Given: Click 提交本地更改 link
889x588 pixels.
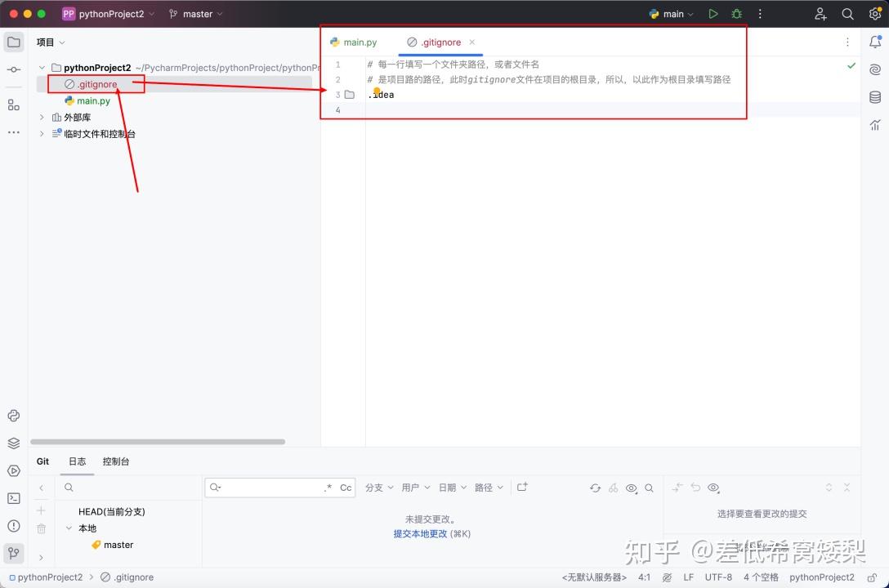Looking at the screenshot, I should [x=420, y=533].
